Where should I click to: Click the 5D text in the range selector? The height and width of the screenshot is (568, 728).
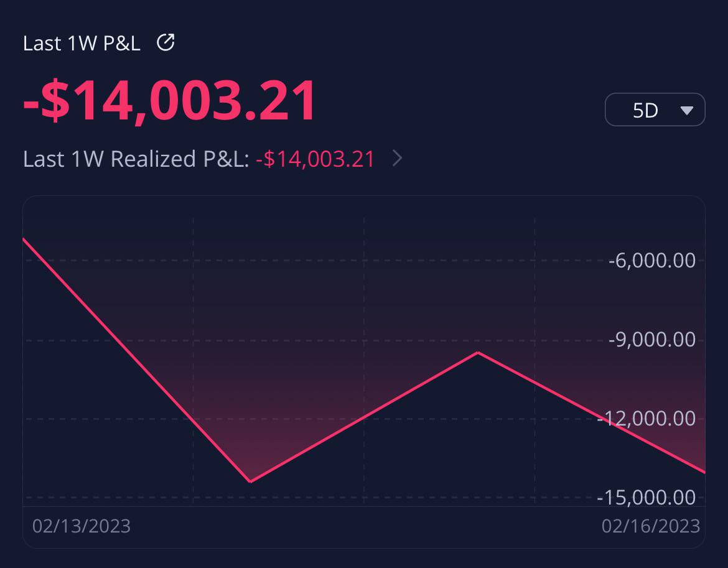pos(645,111)
